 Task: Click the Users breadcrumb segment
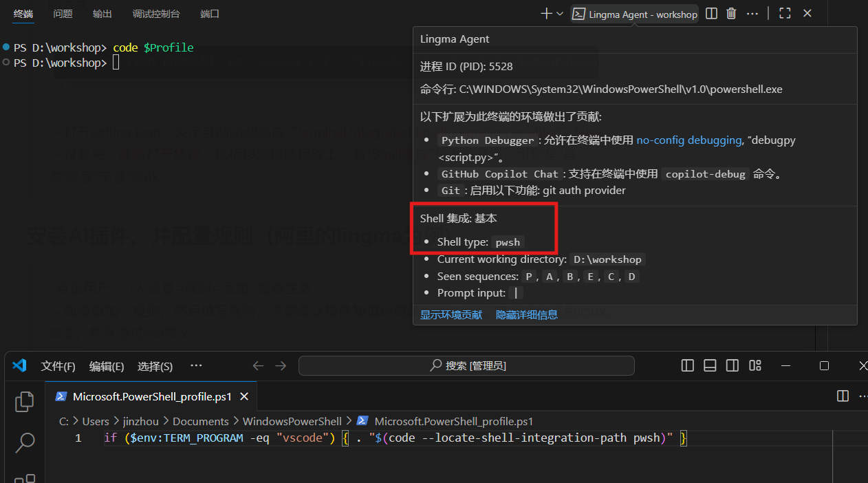point(96,421)
